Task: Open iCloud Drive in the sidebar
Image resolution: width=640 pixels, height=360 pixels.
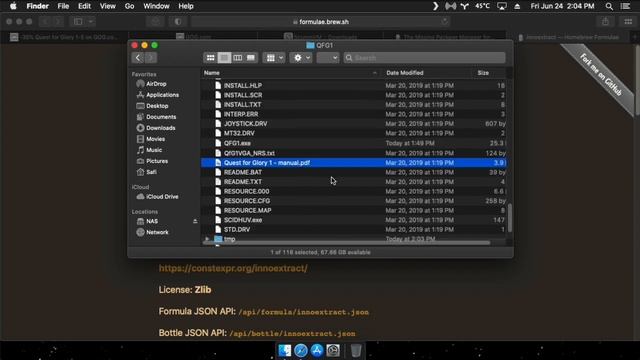Action: (x=158, y=197)
